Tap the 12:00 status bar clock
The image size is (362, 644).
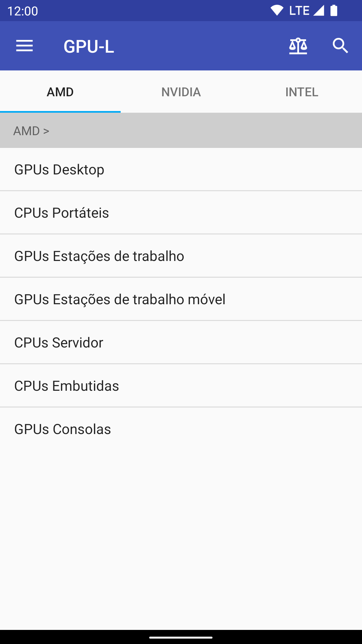(22, 11)
